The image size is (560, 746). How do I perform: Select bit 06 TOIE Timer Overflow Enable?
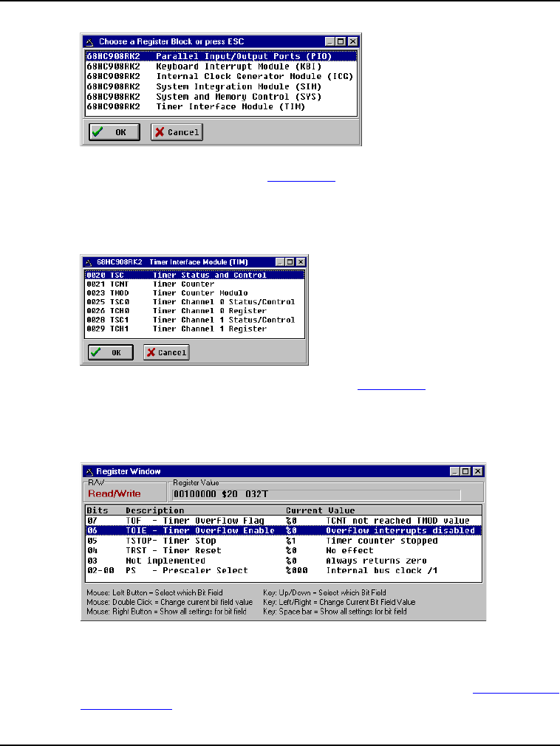(x=284, y=530)
